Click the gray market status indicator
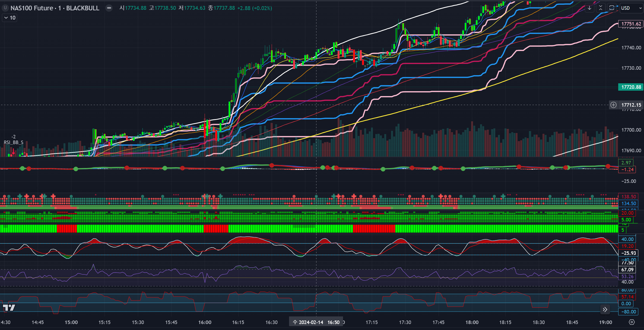644x330 pixels. pyautogui.click(x=109, y=8)
